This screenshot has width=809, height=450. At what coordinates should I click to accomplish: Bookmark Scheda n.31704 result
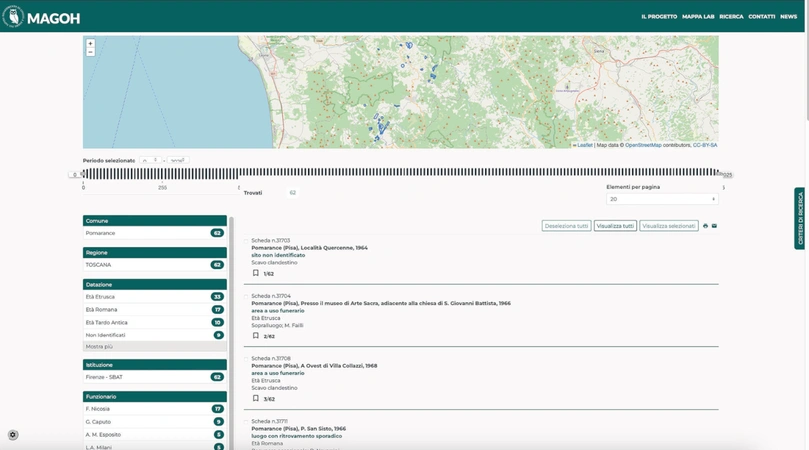tap(256, 336)
